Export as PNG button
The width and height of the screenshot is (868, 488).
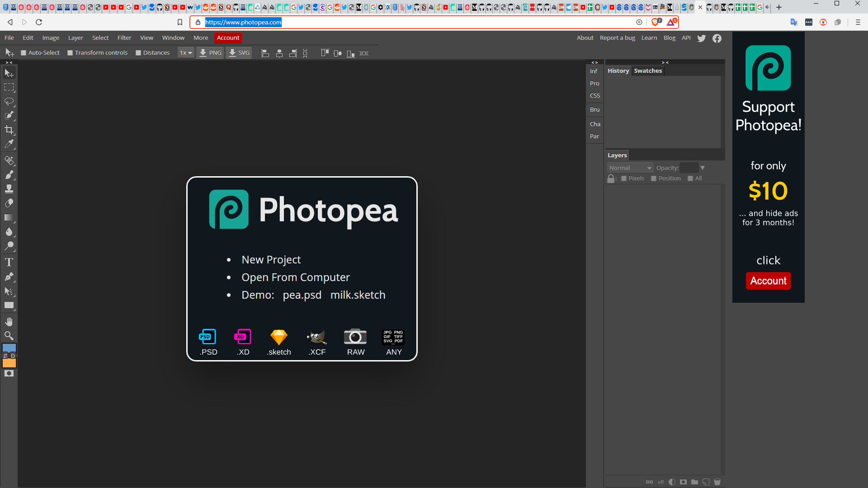click(210, 53)
